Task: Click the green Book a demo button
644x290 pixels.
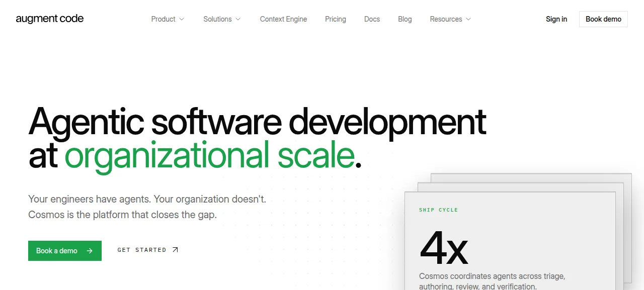Action: tap(65, 251)
